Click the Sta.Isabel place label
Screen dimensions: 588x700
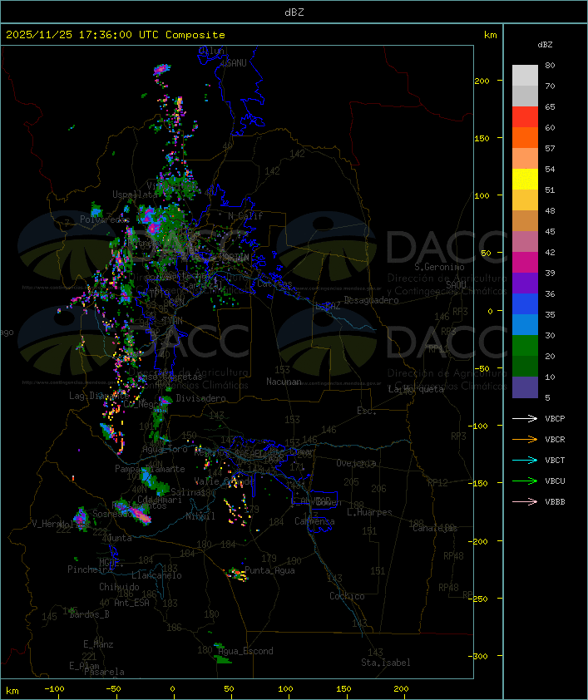(386, 663)
